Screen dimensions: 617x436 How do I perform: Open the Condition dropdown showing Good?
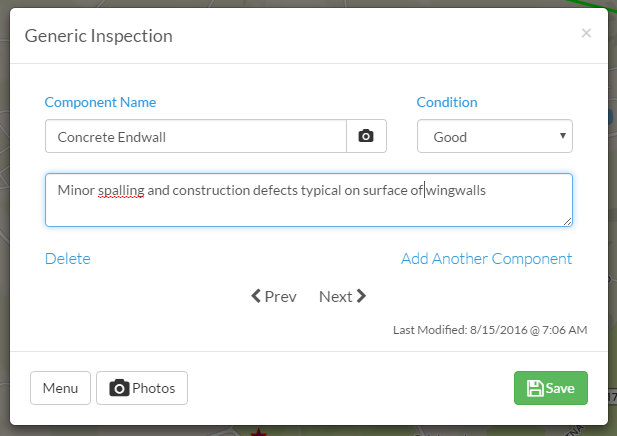(495, 136)
